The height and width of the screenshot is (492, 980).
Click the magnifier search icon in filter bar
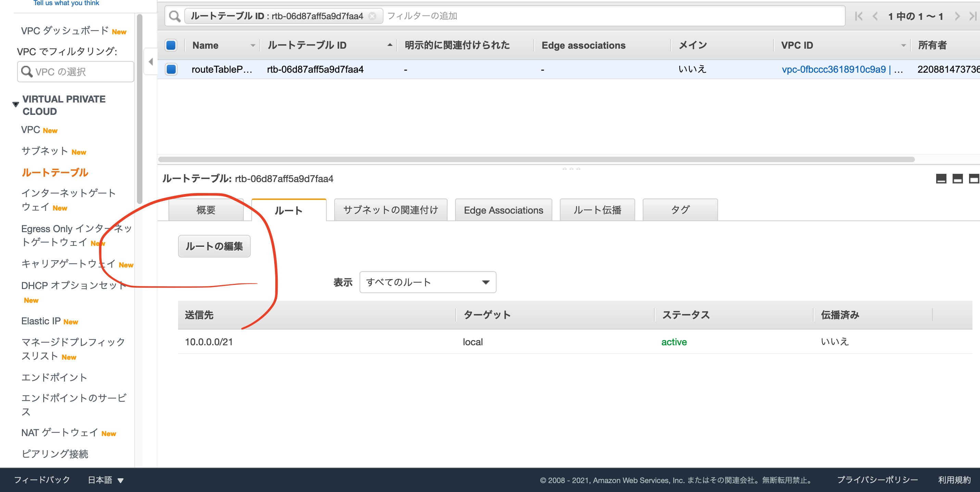174,16
